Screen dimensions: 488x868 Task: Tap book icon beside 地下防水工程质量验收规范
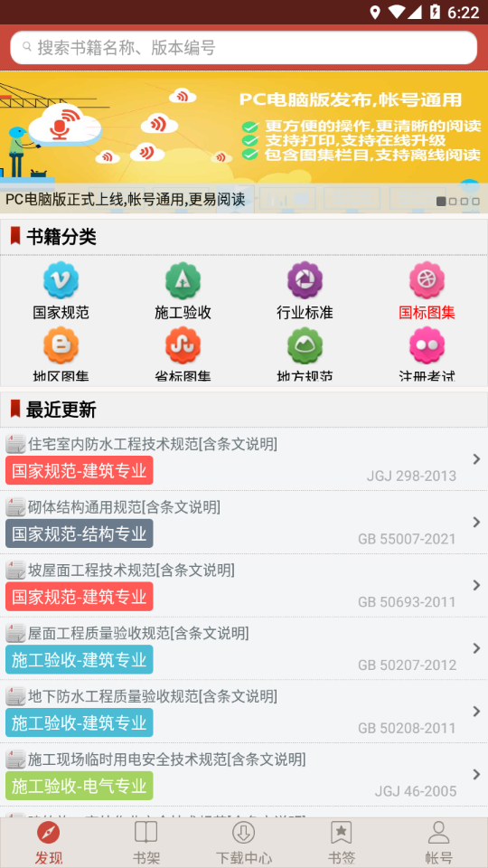tap(15, 696)
